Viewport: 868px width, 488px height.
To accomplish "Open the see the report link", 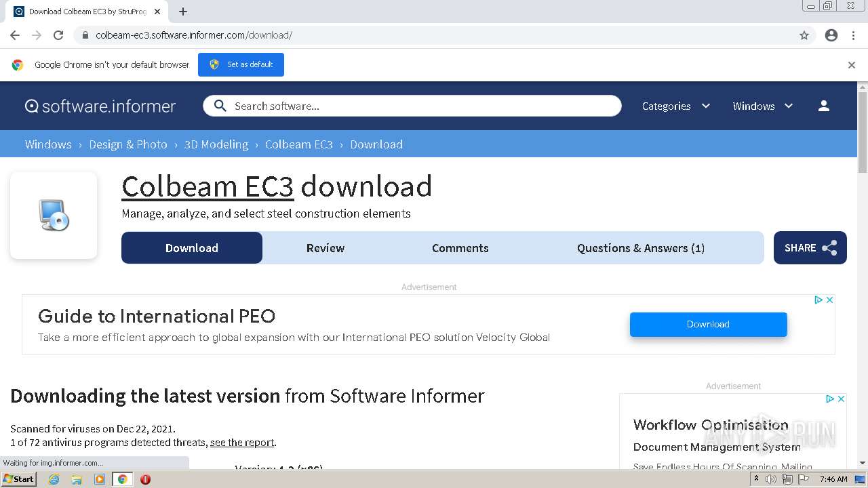I will click(242, 442).
